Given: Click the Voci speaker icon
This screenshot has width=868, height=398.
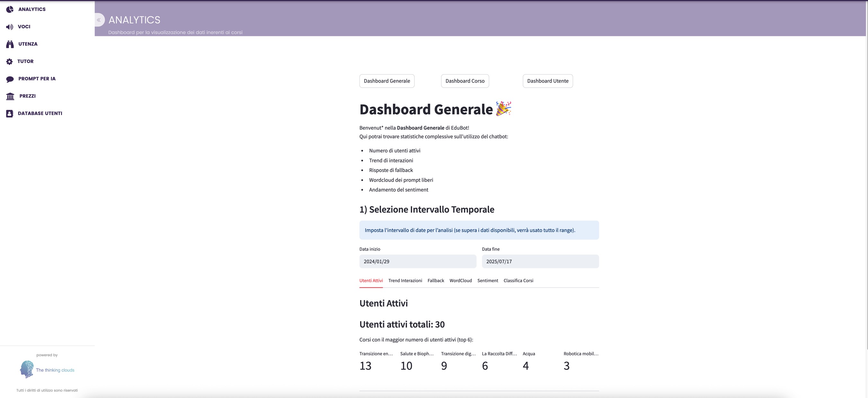Looking at the screenshot, I should pos(10,27).
